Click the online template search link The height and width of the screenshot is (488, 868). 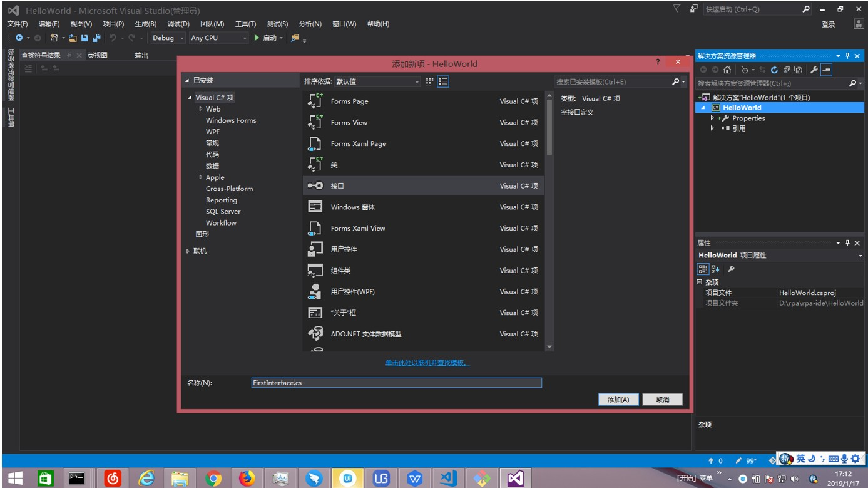(x=427, y=363)
